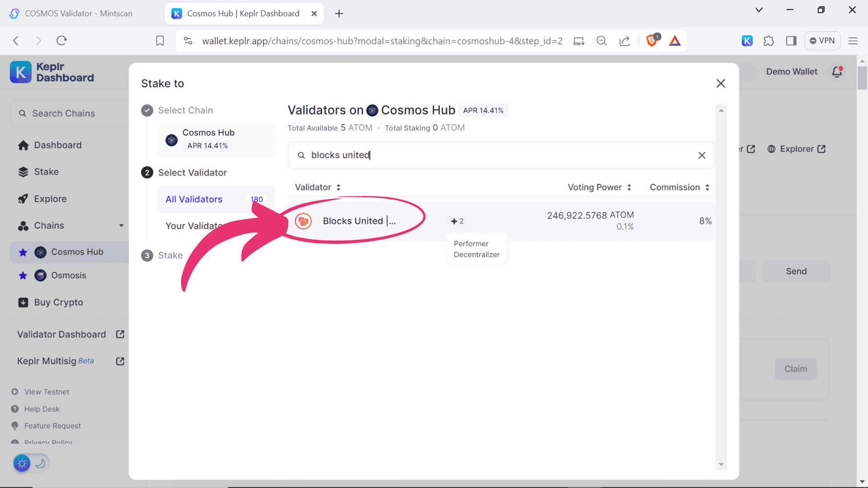Go forward in the browser
868x488 pixels.
(x=38, y=41)
